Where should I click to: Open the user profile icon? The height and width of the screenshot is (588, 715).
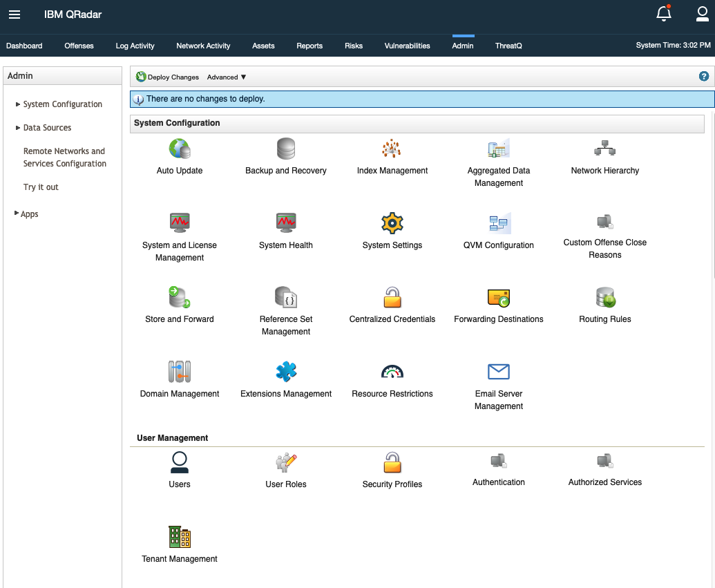[703, 14]
